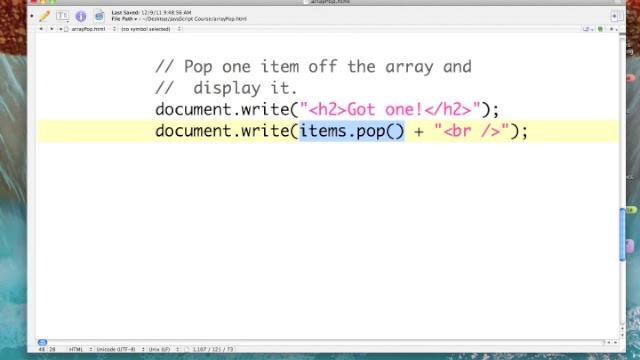
Task: Click the "<br />" string in code
Action: coord(472,131)
